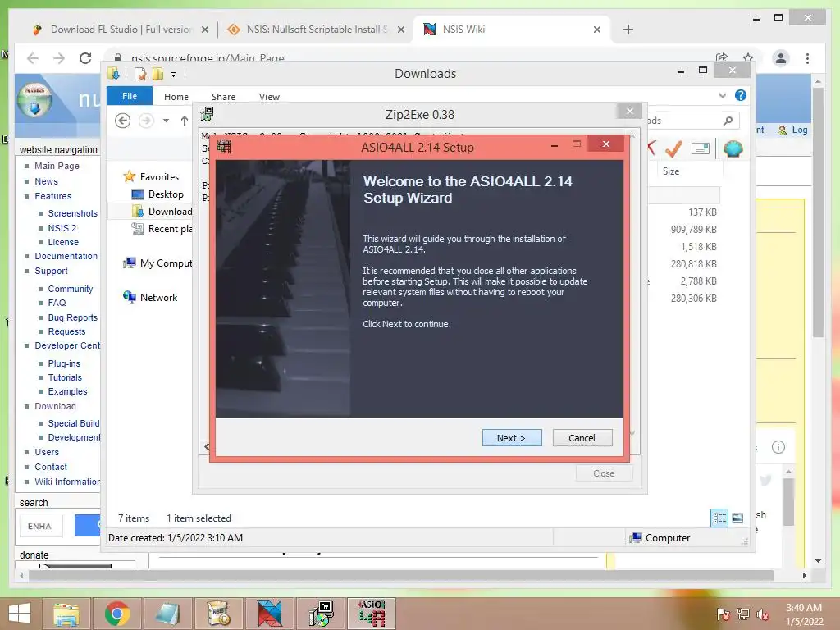This screenshot has width=840, height=630.
Task: Cancel the ASIO4ALL setup
Action: (x=582, y=438)
